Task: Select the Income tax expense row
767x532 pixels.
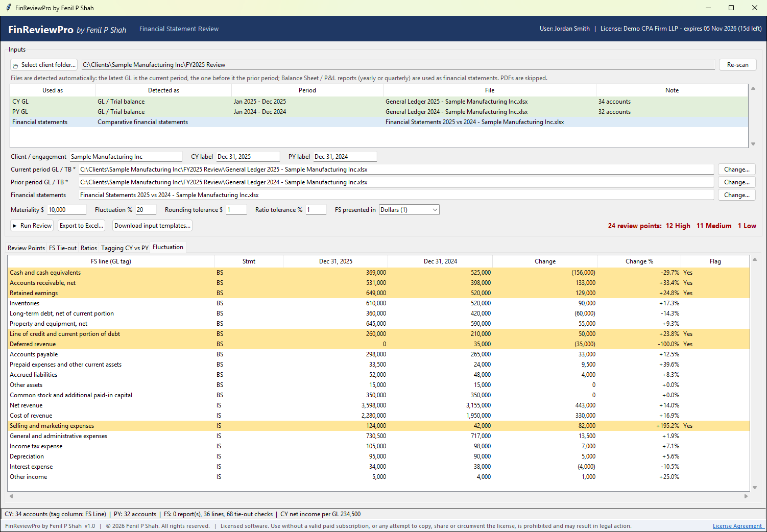Action: 378,446
